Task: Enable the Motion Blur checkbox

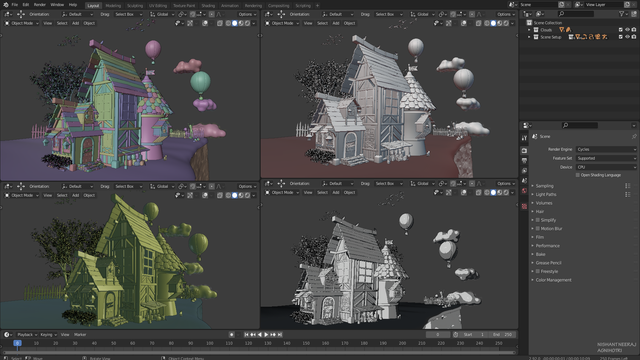Action: coord(538,229)
